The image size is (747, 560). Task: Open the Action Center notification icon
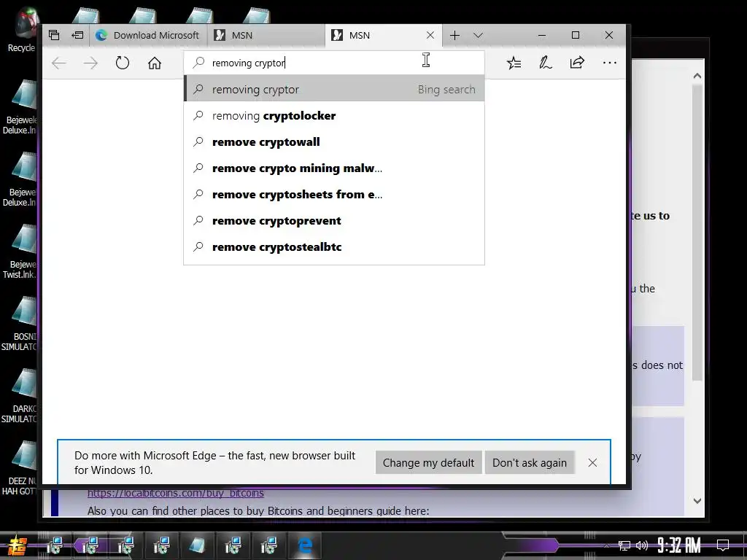[723, 545]
